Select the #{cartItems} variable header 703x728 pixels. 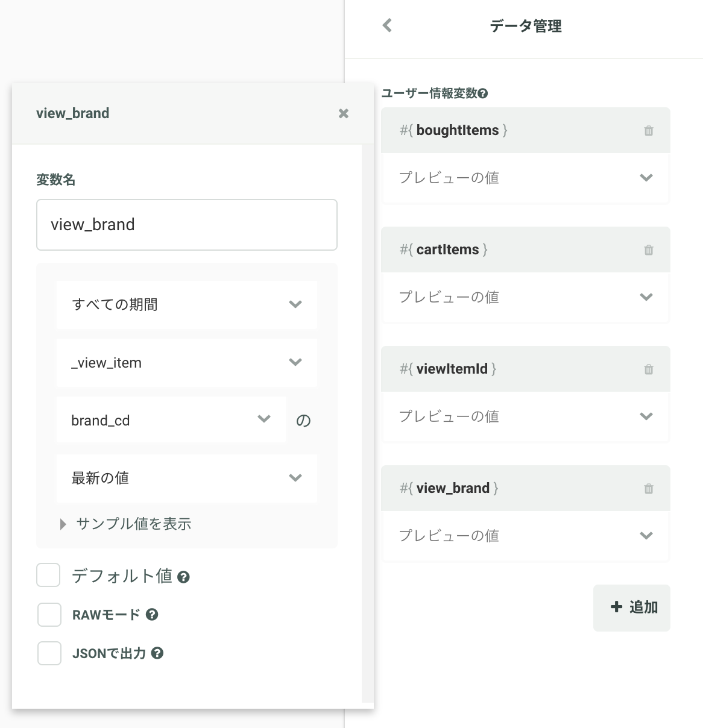click(x=526, y=249)
